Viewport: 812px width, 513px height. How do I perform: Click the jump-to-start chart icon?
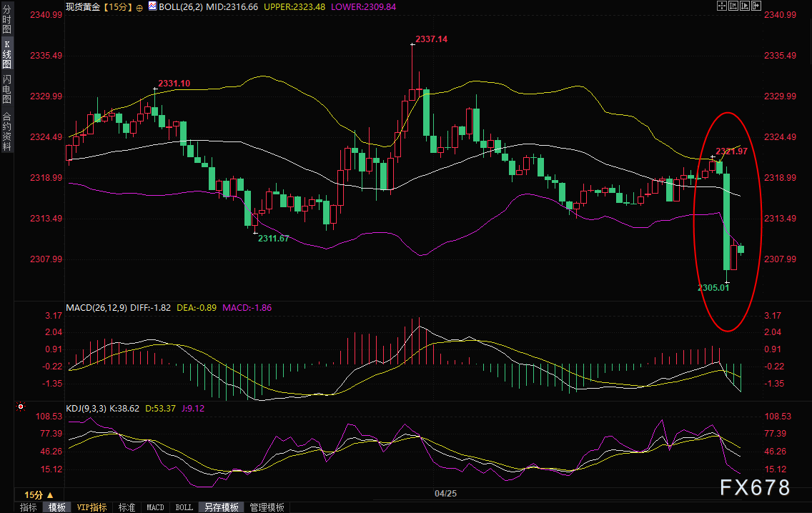point(733,6)
